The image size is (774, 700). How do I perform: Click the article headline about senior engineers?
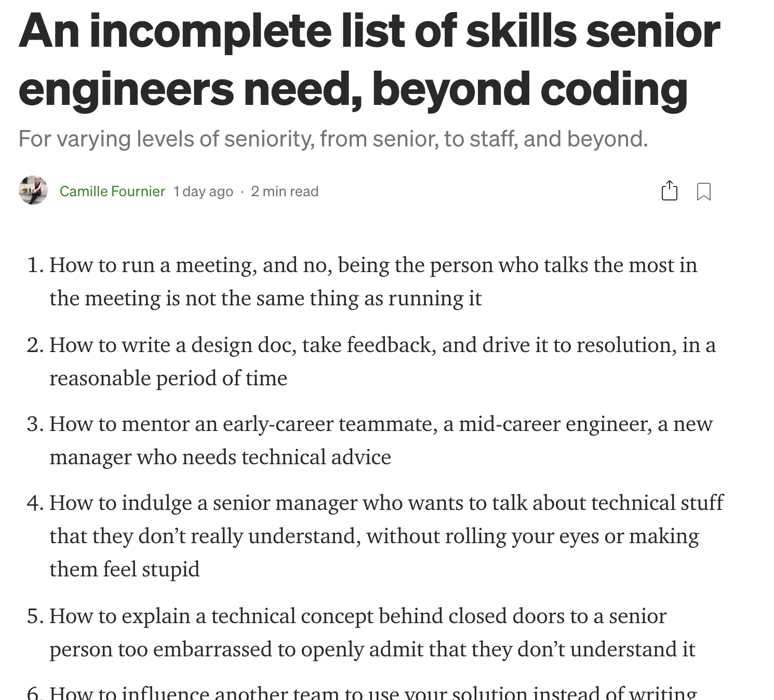point(369,59)
